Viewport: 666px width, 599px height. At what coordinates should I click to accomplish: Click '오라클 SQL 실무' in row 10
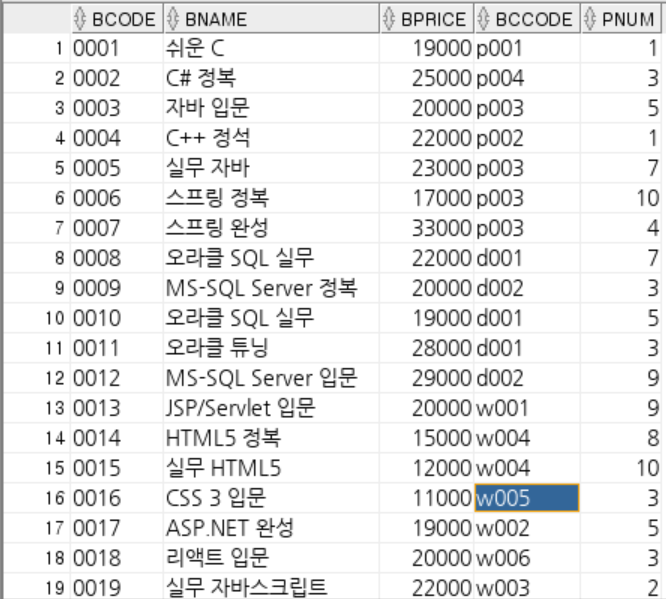click(x=271, y=318)
